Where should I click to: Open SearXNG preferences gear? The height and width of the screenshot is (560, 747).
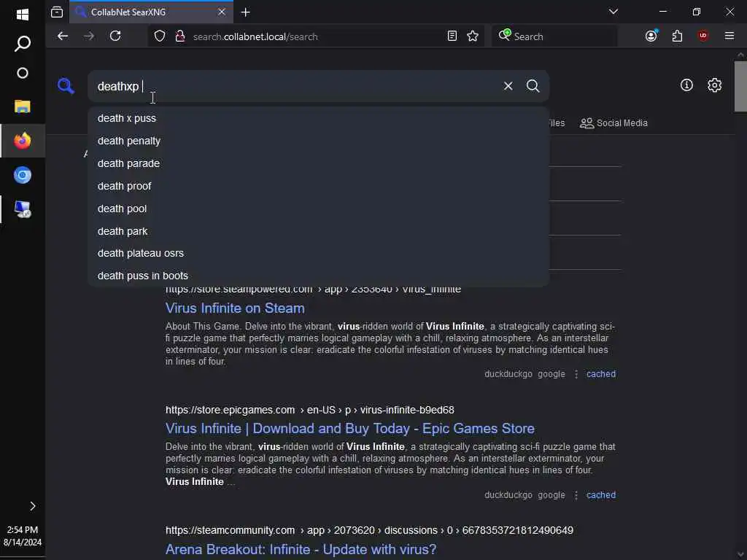[x=714, y=85]
